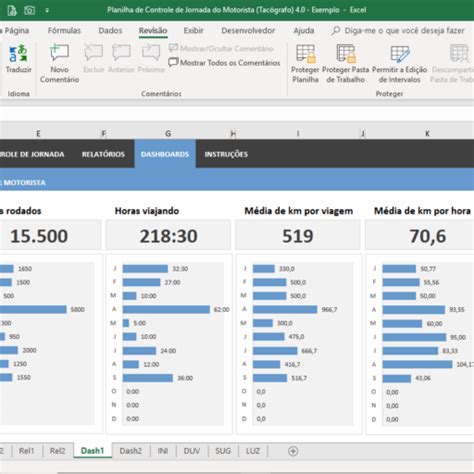Open Permitir a Edição de Intervalos
The width and height of the screenshot is (474, 474).
point(399,63)
